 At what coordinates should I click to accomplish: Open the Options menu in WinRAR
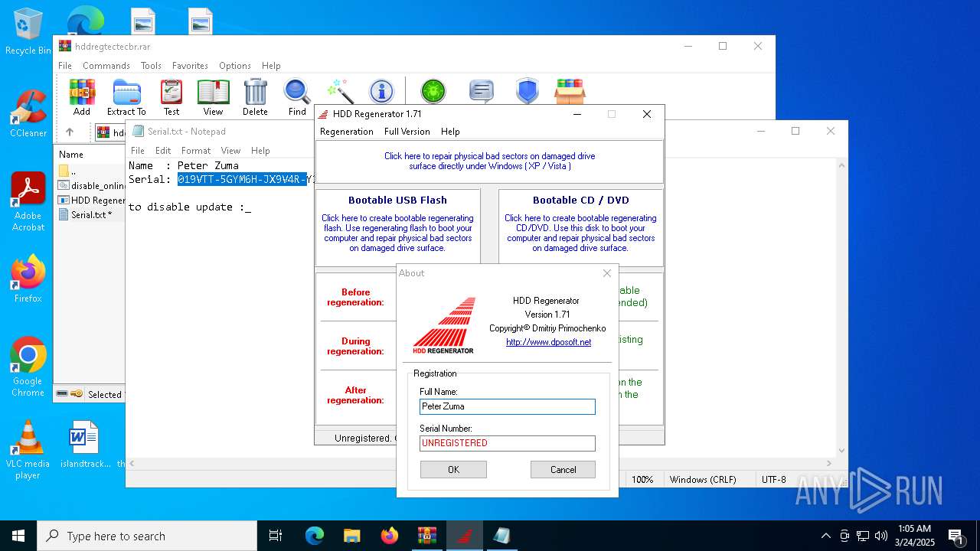[235, 66]
